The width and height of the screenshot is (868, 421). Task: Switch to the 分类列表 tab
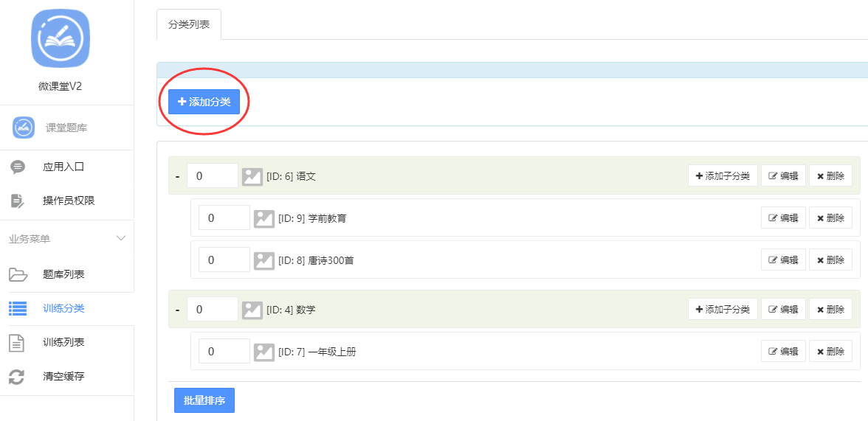189,25
